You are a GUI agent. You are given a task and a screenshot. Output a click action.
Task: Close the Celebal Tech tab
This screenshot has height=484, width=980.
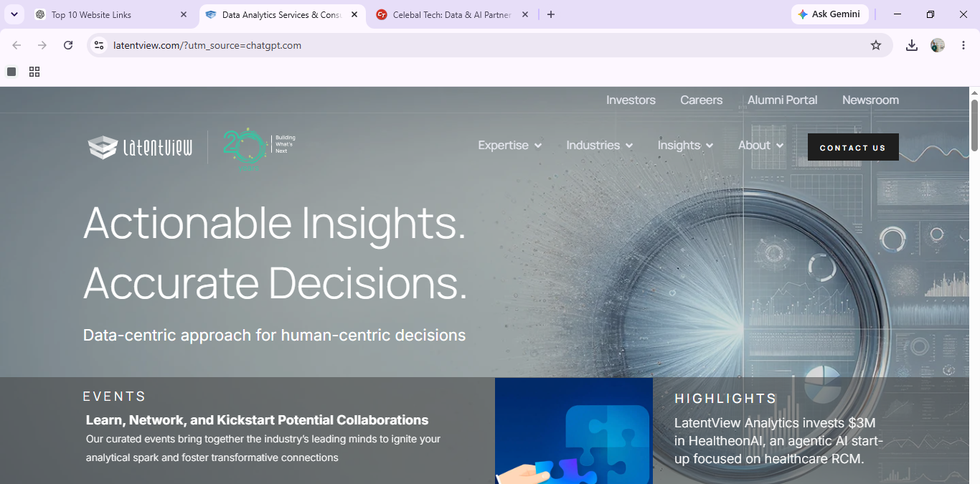coord(524,14)
